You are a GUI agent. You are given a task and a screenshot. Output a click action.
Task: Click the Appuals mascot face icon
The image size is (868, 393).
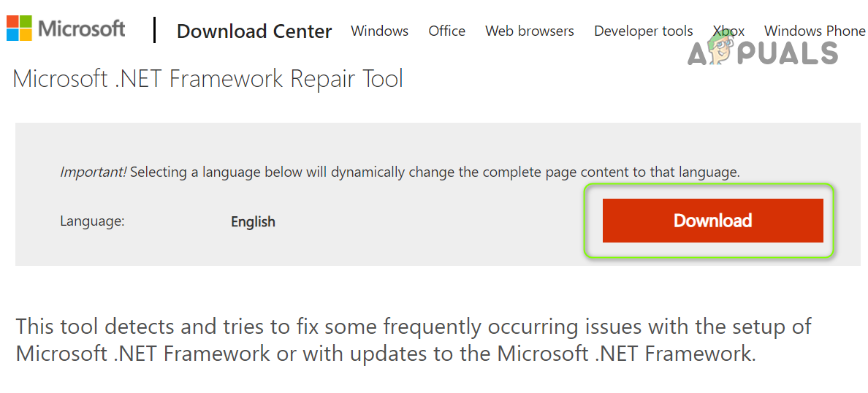(723, 53)
